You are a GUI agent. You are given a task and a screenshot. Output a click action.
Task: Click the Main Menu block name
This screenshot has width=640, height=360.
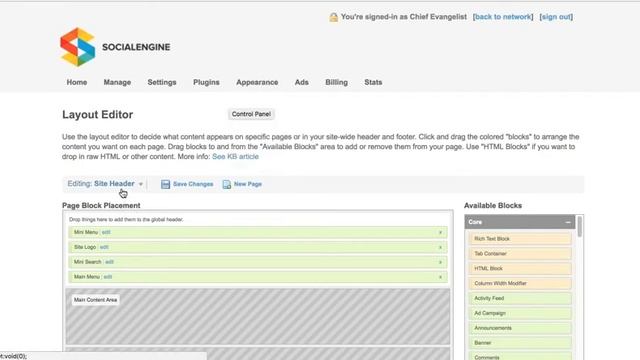(x=87, y=277)
